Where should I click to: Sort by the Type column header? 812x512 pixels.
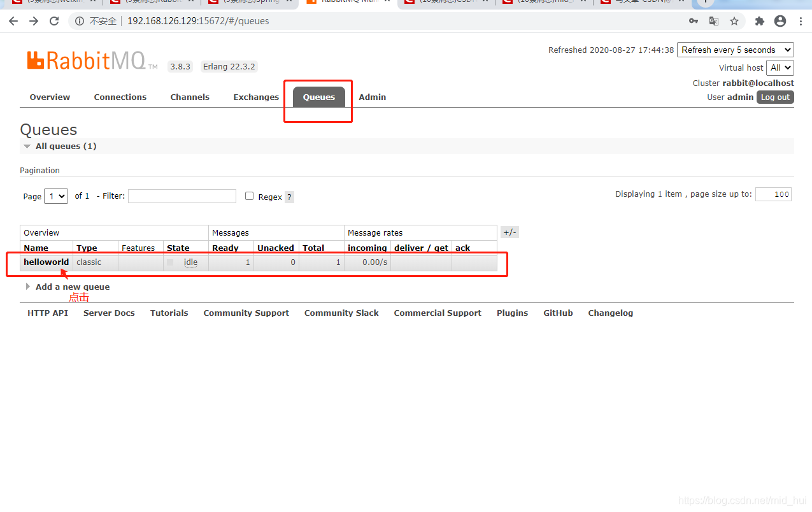pyautogui.click(x=87, y=248)
